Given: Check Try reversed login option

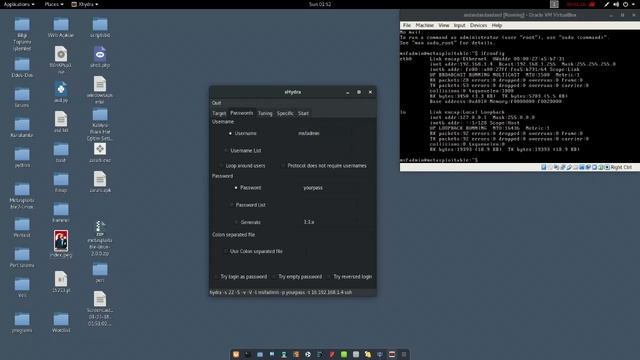Looking at the screenshot, I should 329,277.
